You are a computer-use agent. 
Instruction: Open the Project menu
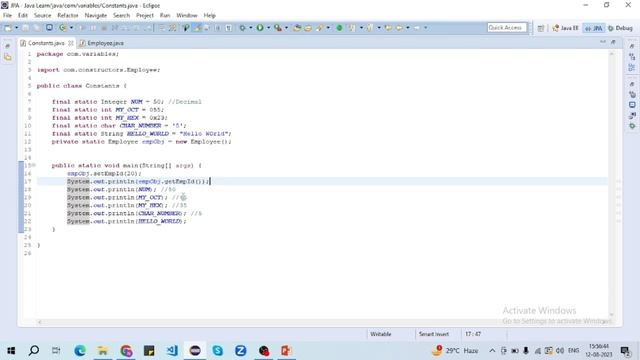click(145, 16)
